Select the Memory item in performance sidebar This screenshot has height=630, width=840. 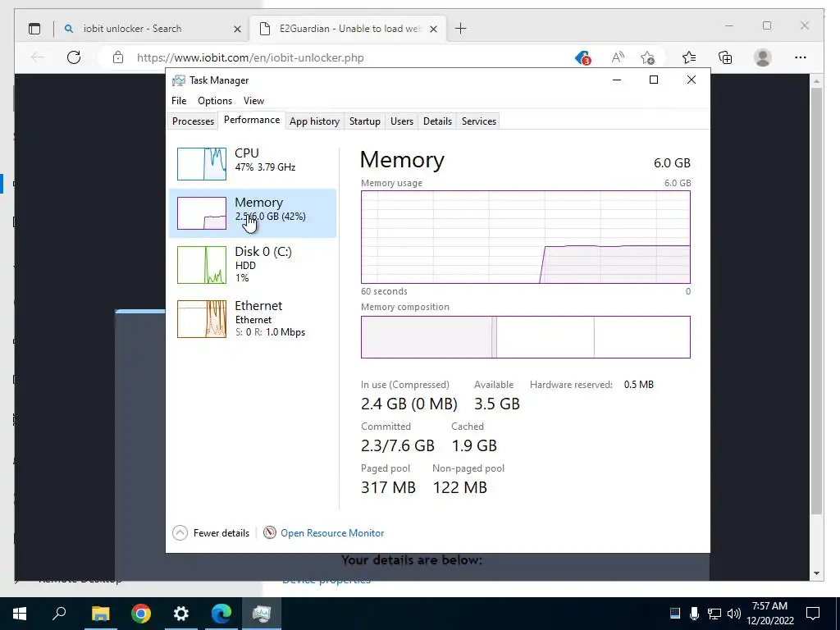[253, 213]
